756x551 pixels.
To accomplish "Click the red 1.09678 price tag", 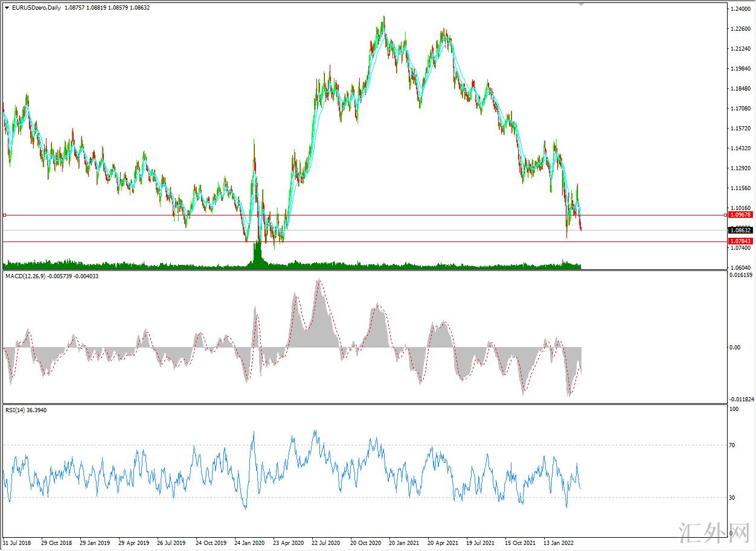I will coord(740,215).
